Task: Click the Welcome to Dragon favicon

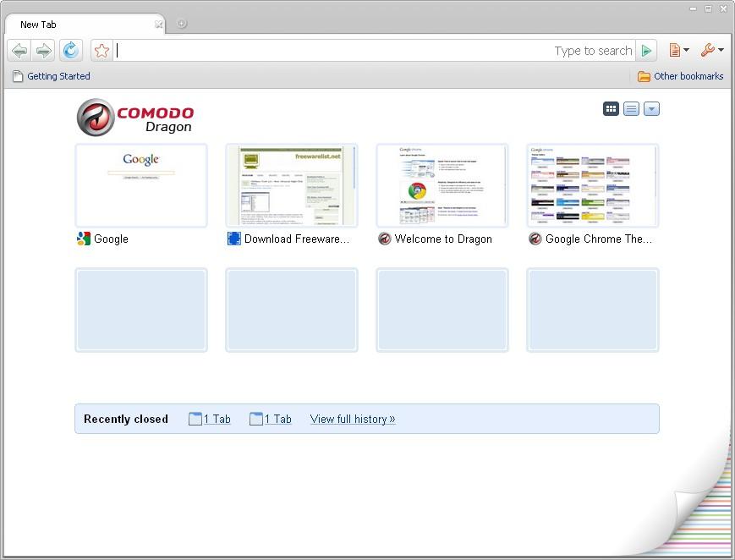Action: 384,239
